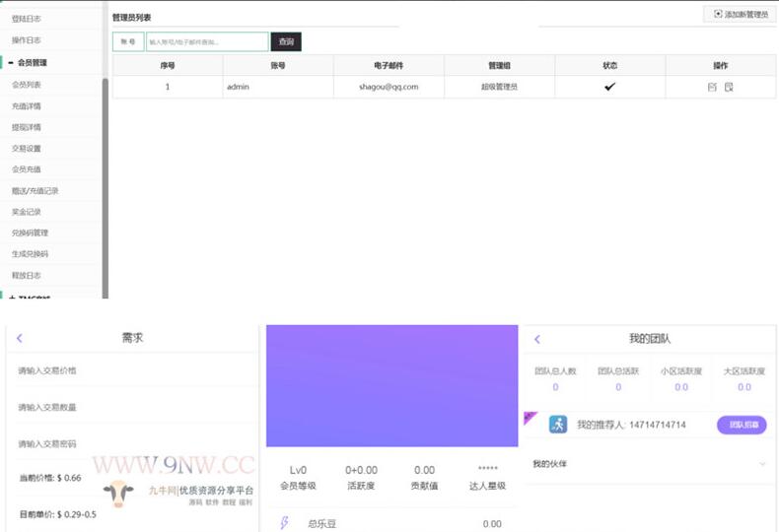Viewport: 779px width, 532px height.
Task: Click the document icon in admin row
Action: point(729,87)
